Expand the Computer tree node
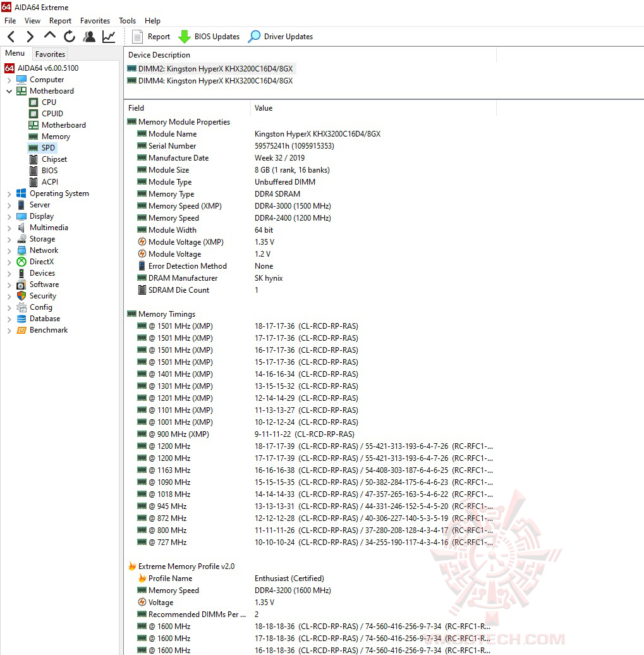 tap(9, 80)
